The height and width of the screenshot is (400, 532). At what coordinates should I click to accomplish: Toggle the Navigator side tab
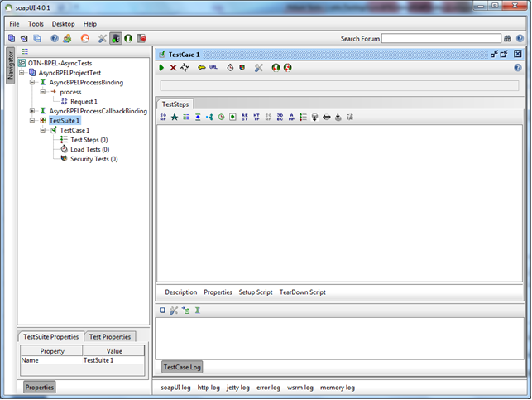10,65
